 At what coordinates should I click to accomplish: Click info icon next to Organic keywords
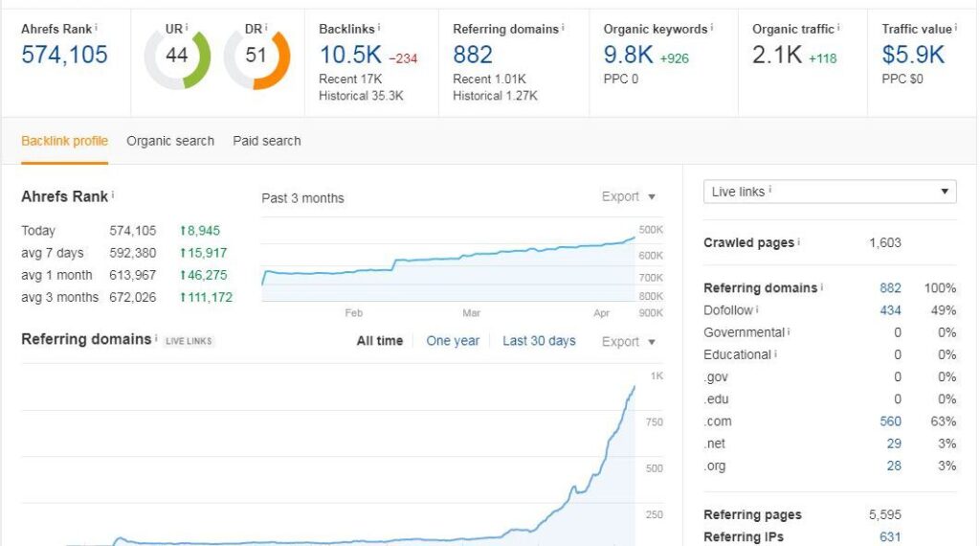(711, 28)
